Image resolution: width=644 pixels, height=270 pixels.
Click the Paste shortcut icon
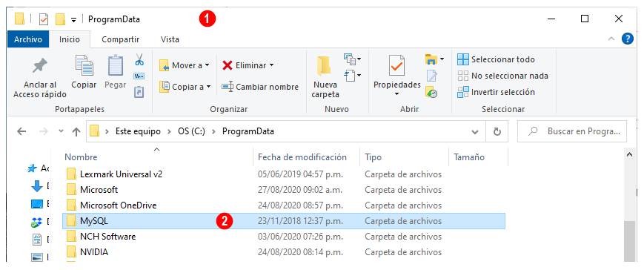139,92
